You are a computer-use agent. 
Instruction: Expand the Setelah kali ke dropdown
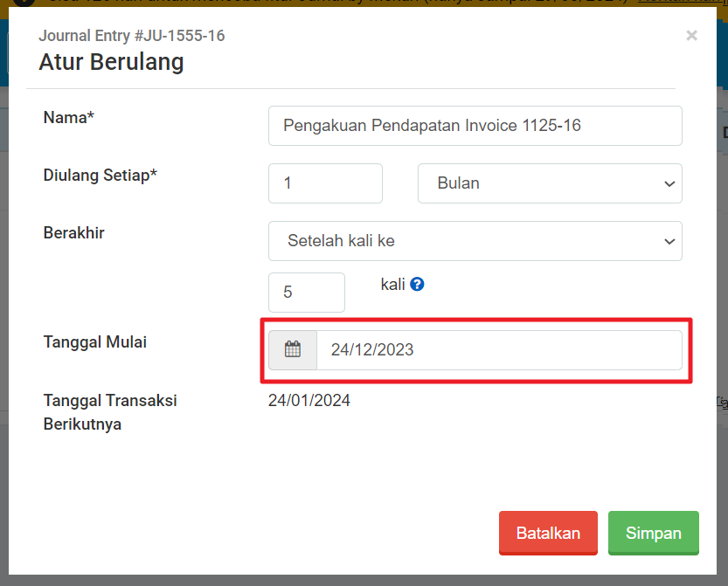coord(475,241)
